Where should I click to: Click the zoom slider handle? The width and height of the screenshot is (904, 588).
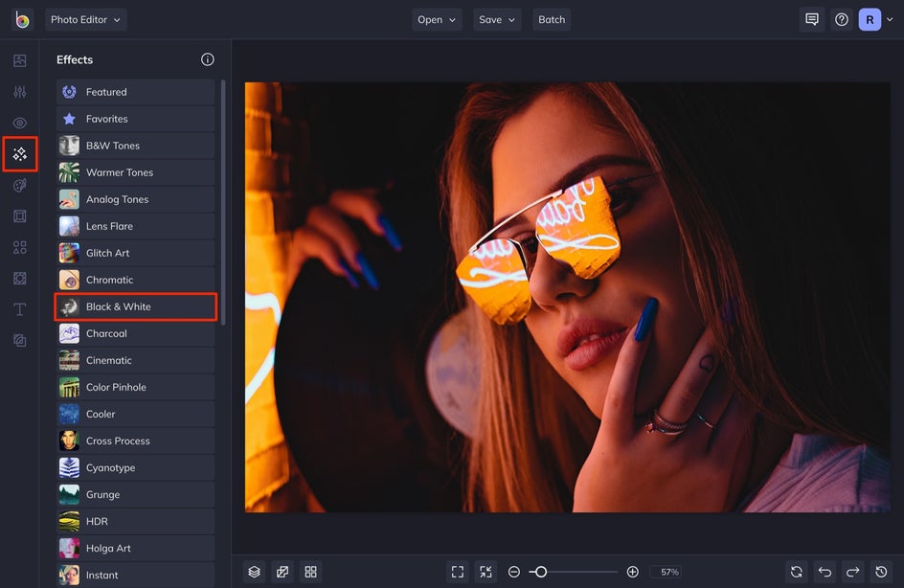click(541, 572)
